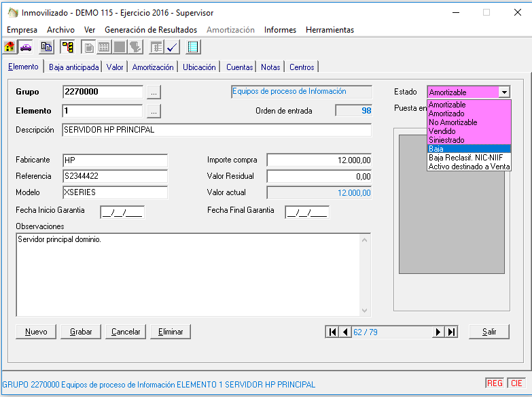
Task: Click the house icon in the toolbar
Action: point(10,47)
